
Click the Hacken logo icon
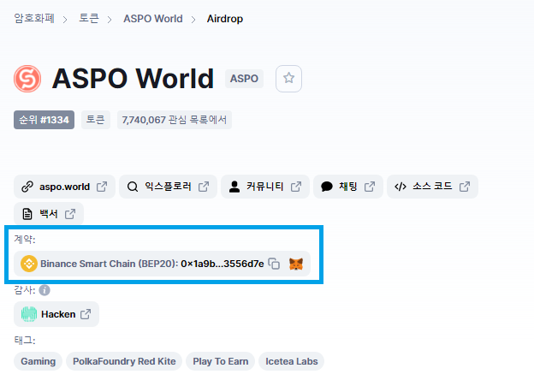pyautogui.click(x=29, y=314)
